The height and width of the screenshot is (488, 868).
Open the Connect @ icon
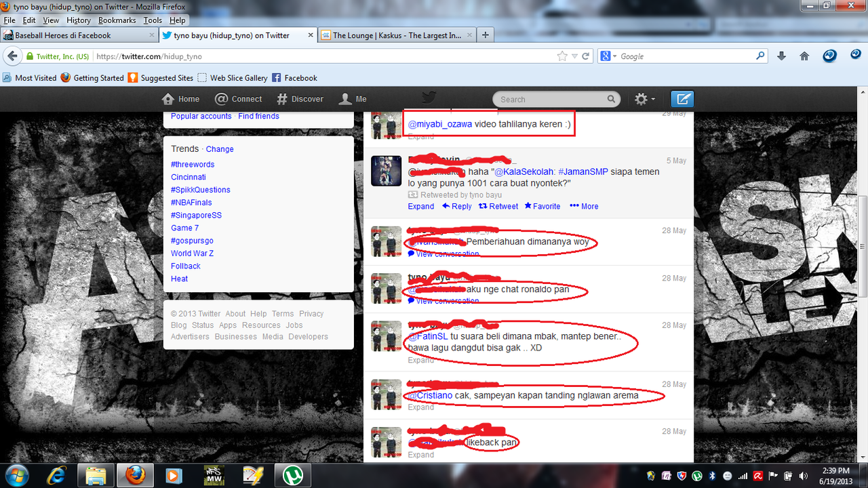click(x=221, y=99)
